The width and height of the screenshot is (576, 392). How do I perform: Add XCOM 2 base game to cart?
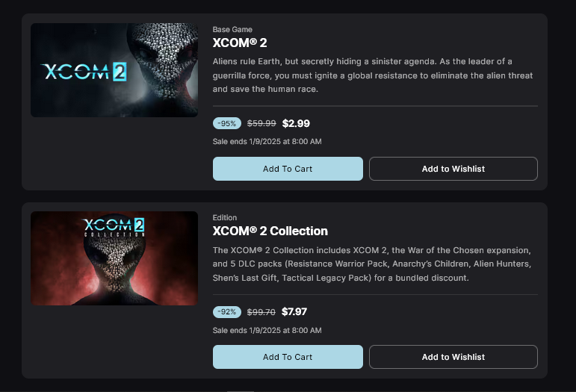288,169
